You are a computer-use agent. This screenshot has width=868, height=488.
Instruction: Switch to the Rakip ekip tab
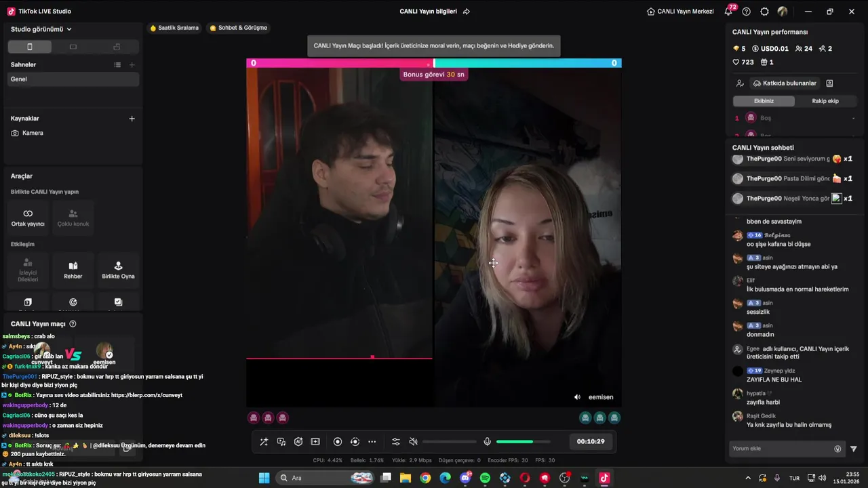click(825, 101)
